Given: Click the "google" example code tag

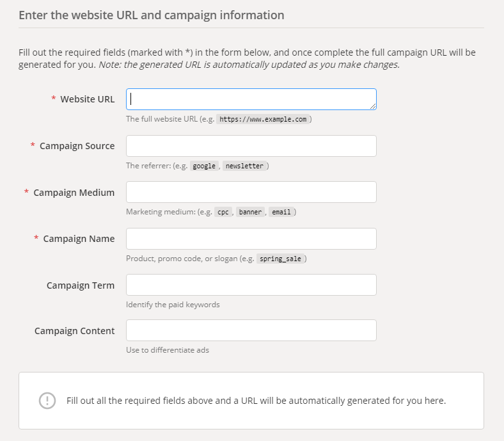Looking at the screenshot, I should [x=205, y=166].
